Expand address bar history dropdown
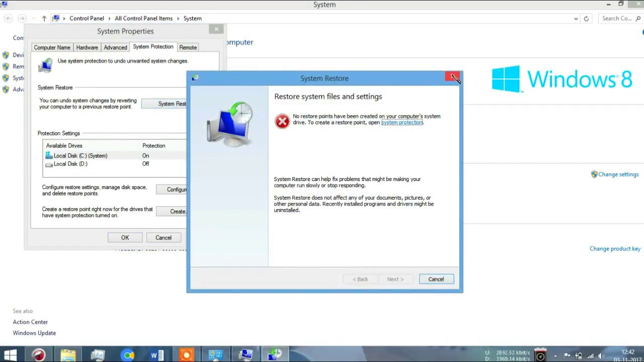Screen dimensions: 644x362 click(x=576, y=19)
